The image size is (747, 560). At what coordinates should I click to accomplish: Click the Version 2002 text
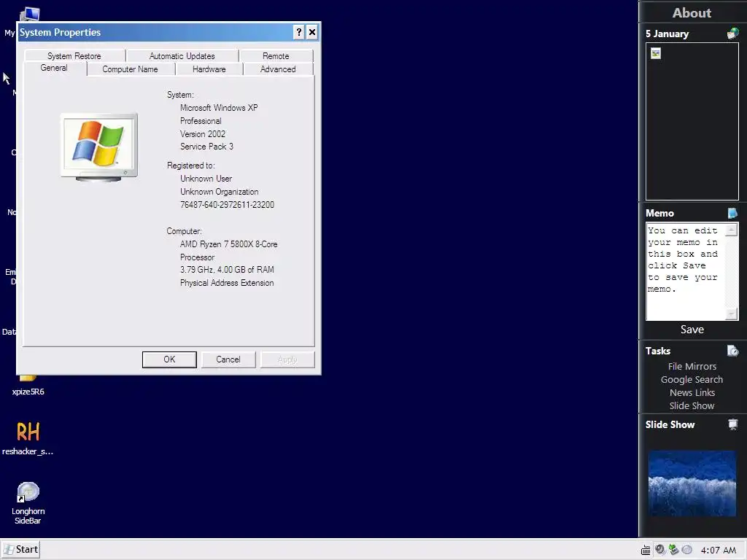(203, 134)
